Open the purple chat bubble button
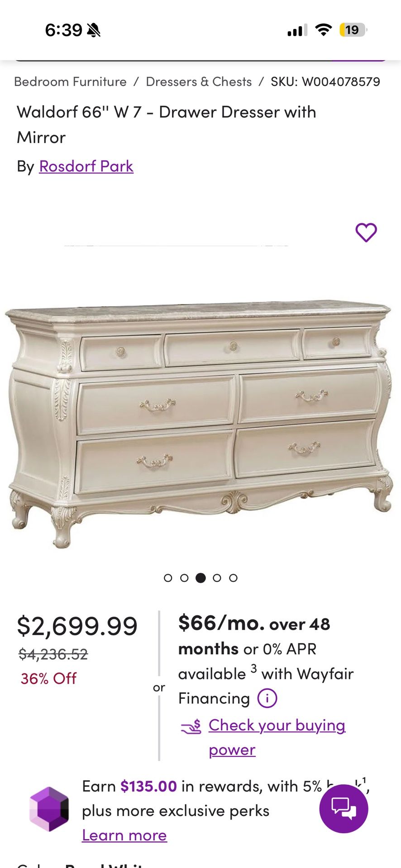The width and height of the screenshot is (401, 868). 344,808
